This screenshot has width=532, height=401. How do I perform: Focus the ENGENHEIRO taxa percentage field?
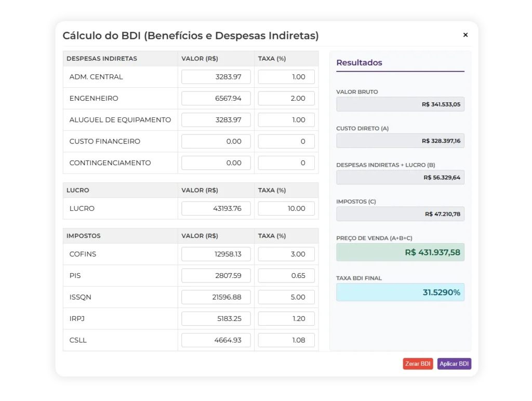pos(286,98)
